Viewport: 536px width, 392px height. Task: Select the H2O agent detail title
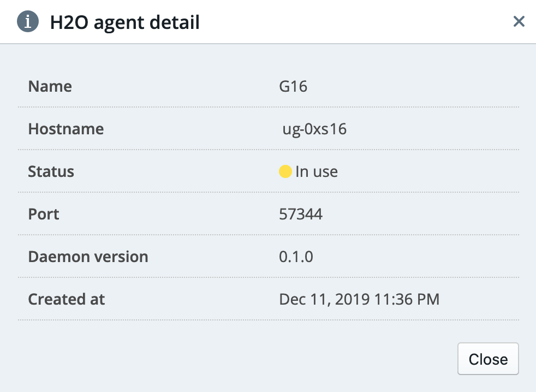click(125, 22)
